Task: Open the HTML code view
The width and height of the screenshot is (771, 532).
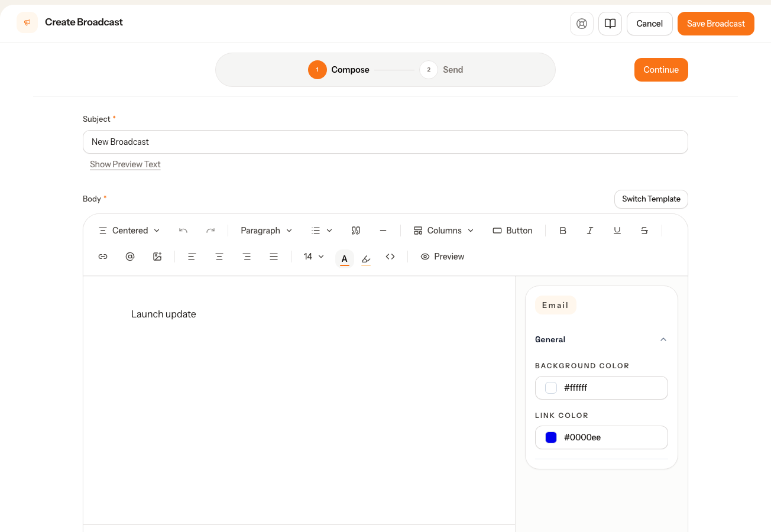Action: coord(390,257)
